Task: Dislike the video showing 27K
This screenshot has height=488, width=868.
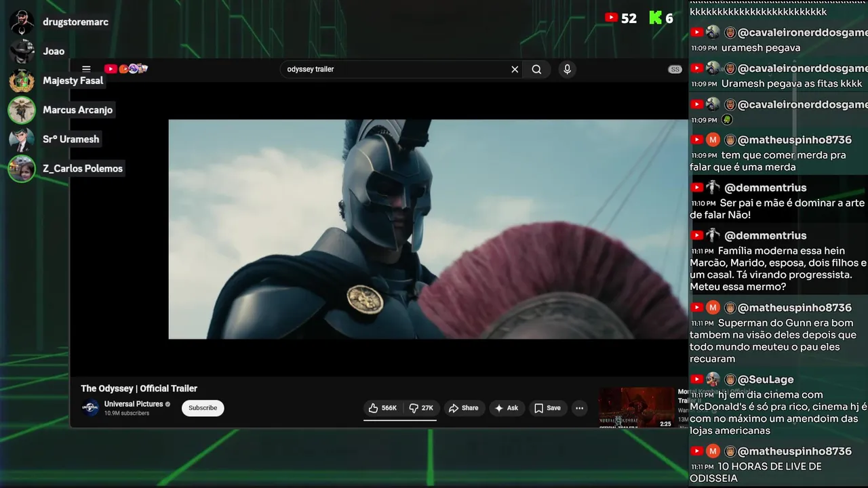Action: [x=421, y=408]
